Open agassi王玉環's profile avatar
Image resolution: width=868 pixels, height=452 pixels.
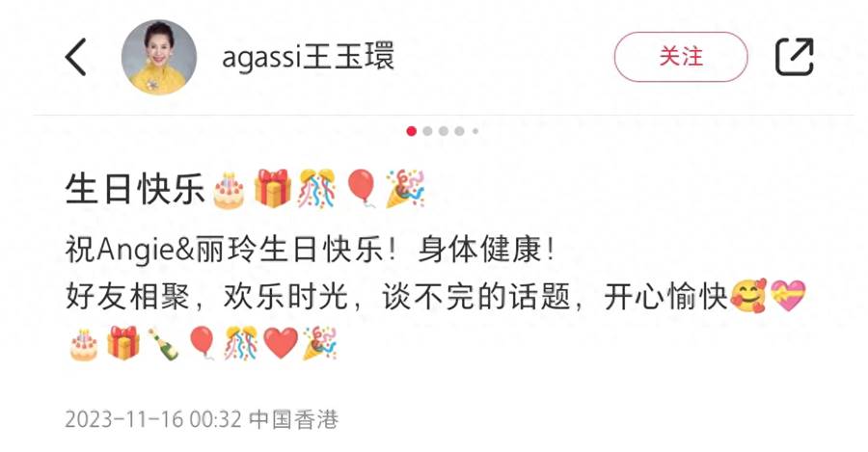159,58
